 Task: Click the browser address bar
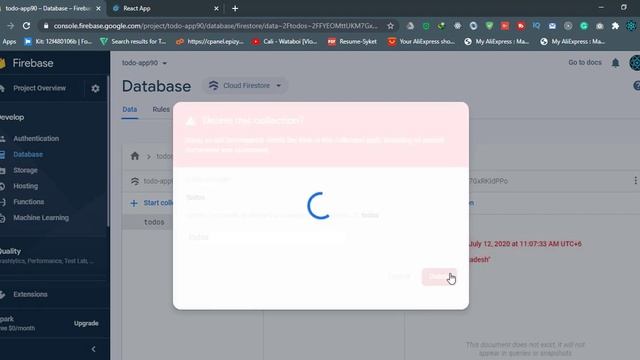(x=216, y=26)
